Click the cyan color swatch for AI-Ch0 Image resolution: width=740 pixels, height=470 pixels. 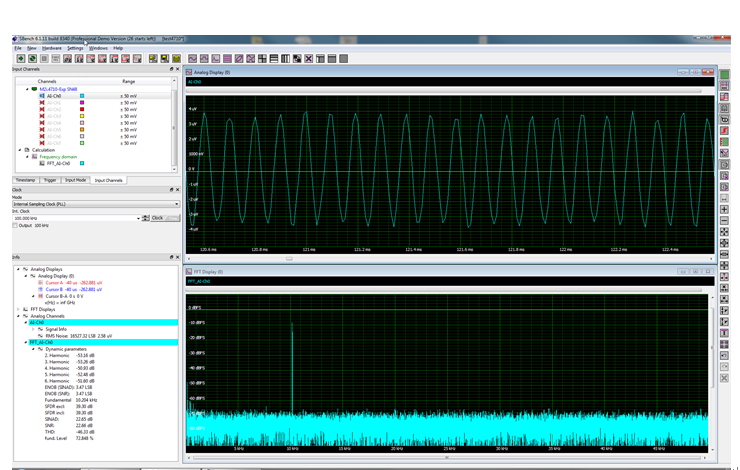click(x=82, y=96)
